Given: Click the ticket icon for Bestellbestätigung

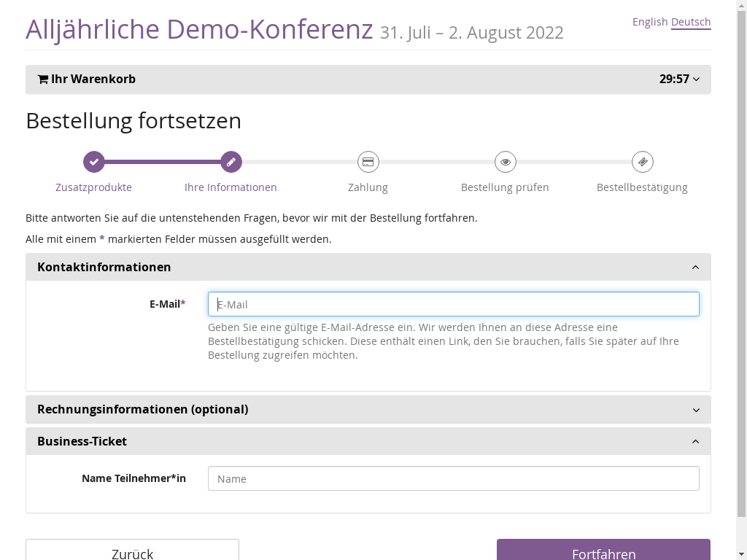Looking at the screenshot, I should pyautogui.click(x=642, y=162).
